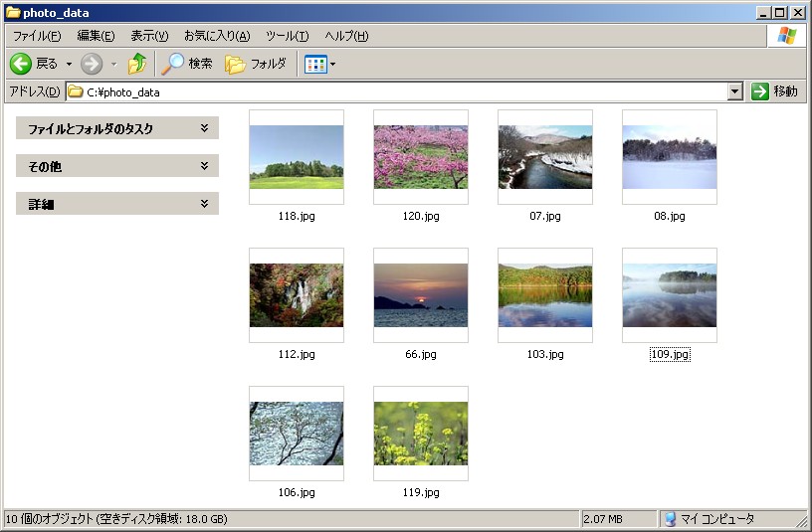Click the 109.jpg file name
This screenshot has height=532, width=812.
click(x=670, y=354)
